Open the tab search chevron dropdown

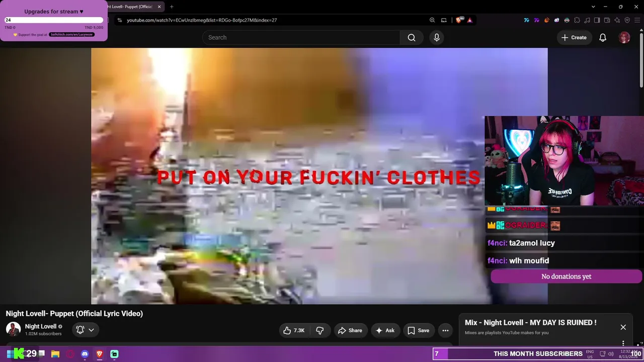coord(593,7)
